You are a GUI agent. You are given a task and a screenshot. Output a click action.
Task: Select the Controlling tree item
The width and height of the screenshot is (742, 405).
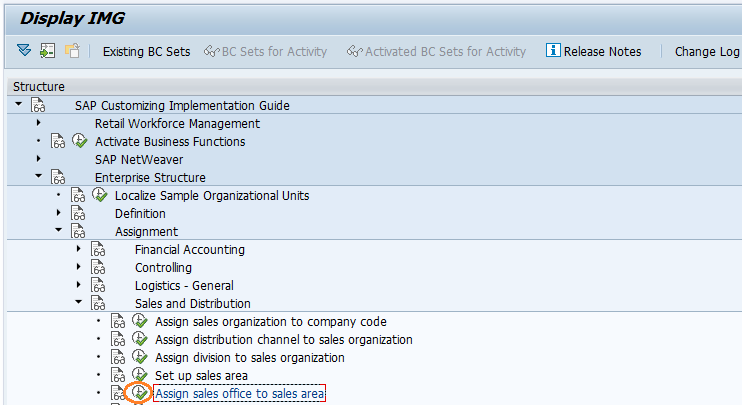[164, 268]
